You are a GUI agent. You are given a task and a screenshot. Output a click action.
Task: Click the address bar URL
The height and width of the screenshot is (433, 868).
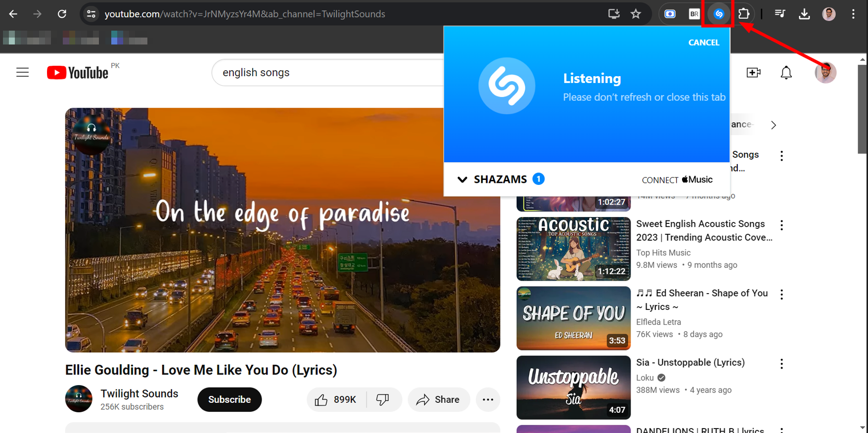pos(245,14)
